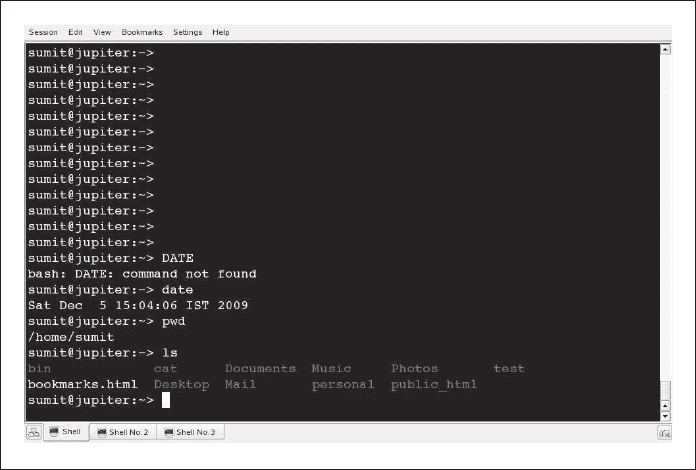The height and width of the screenshot is (470, 696).
Task: Click the 'public_html' directory name
Action: pyautogui.click(x=434, y=385)
